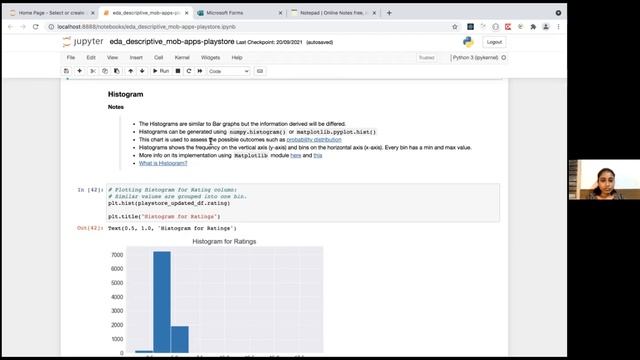The width and height of the screenshot is (640, 360).
Task: Run the selected cell
Action: pyautogui.click(x=161, y=71)
